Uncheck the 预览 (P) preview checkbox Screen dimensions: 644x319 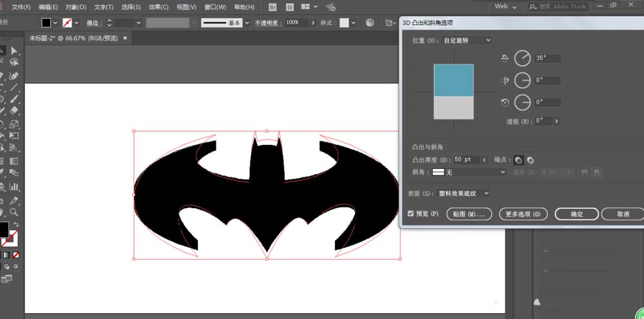click(411, 214)
